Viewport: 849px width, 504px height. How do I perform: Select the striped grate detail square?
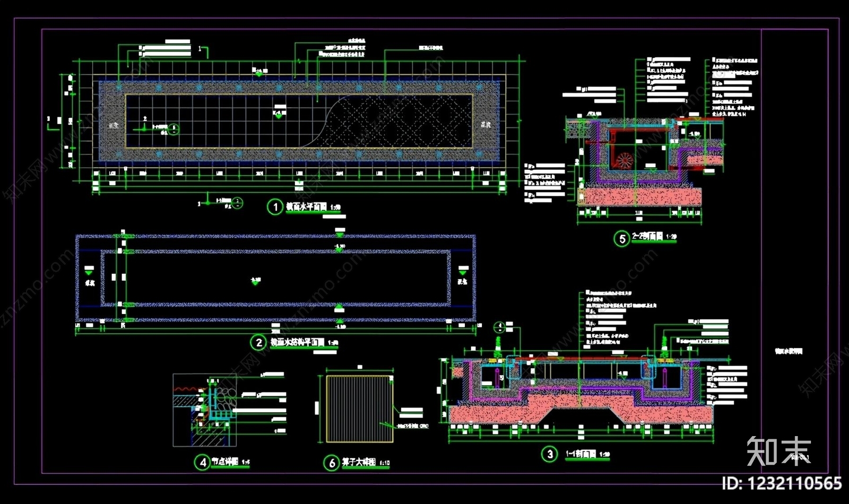[359, 409]
